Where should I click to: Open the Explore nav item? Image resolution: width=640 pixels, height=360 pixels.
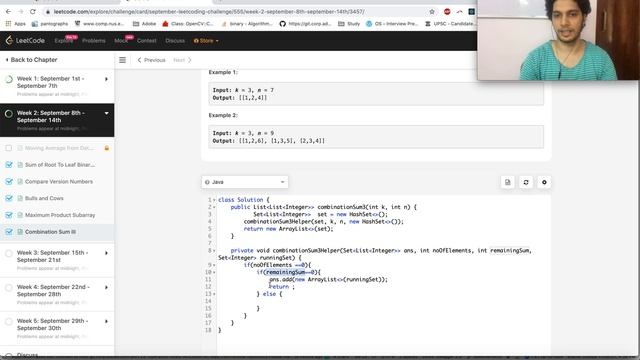(x=63, y=41)
